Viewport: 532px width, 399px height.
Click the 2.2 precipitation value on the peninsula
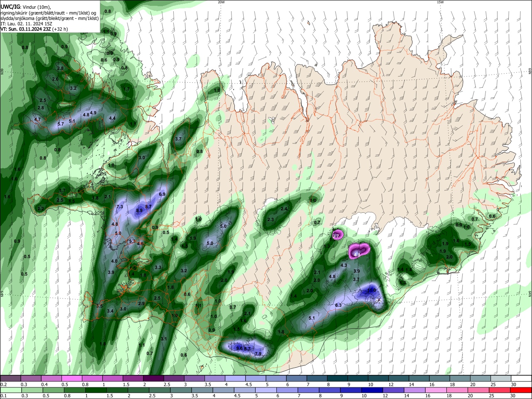(x=41, y=208)
